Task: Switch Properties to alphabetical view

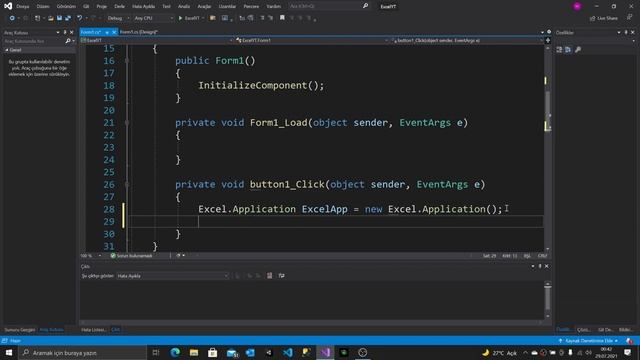Action: pos(568,49)
